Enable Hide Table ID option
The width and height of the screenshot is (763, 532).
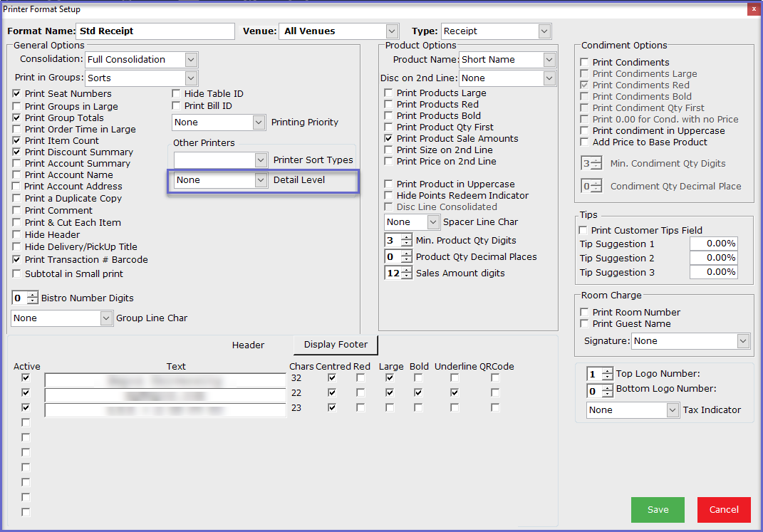176,93
